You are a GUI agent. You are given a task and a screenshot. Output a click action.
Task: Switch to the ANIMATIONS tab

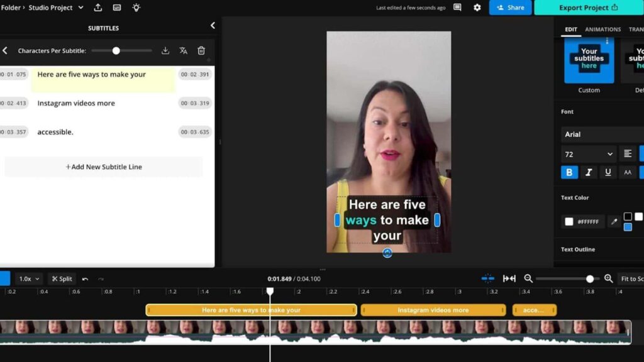(x=603, y=29)
